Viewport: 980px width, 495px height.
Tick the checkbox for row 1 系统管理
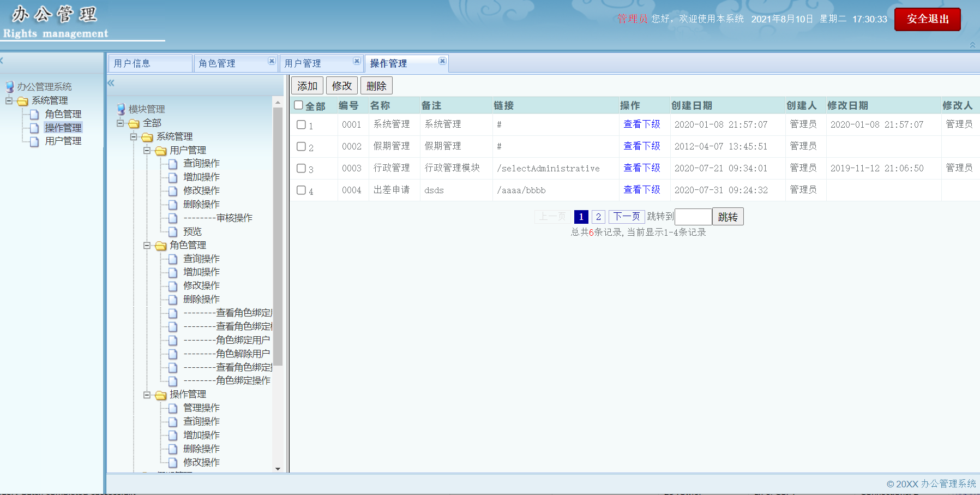click(301, 124)
